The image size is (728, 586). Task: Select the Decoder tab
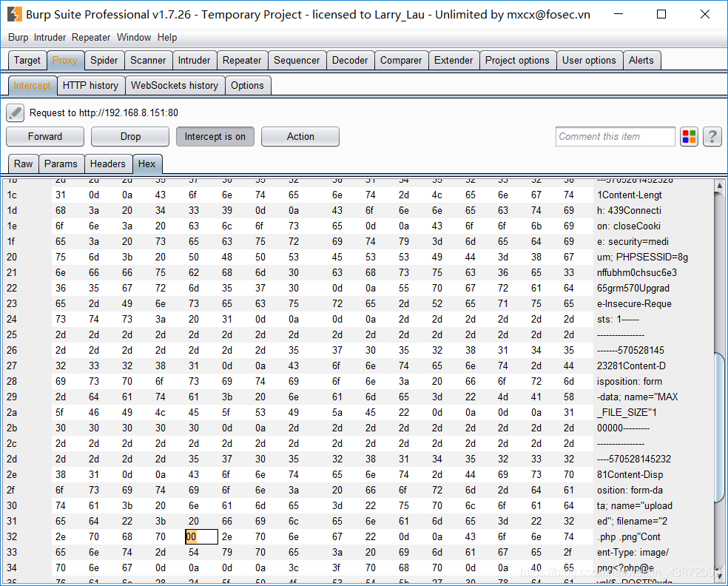(x=350, y=61)
